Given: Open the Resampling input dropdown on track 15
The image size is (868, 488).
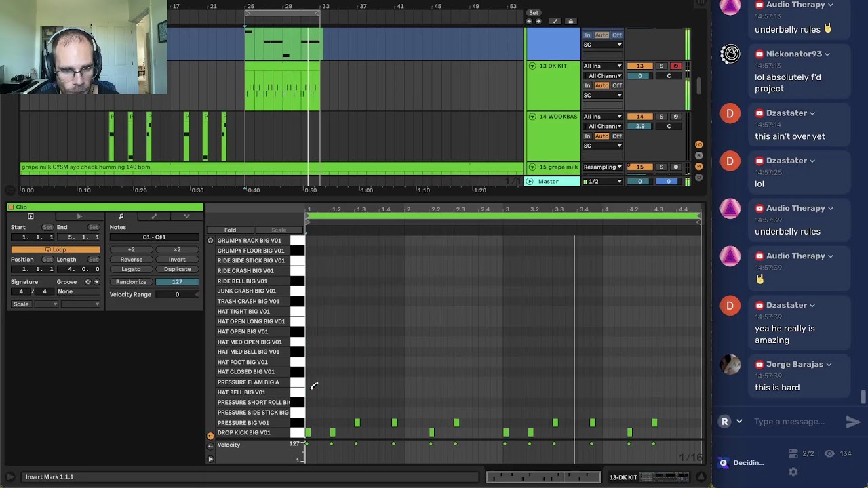Looking at the screenshot, I should click(602, 167).
